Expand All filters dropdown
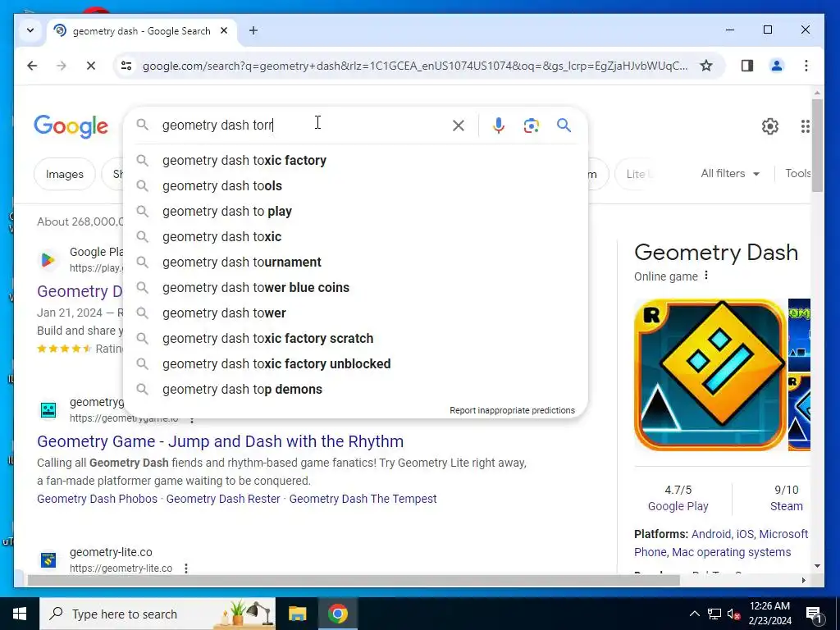 tap(730, 174)
